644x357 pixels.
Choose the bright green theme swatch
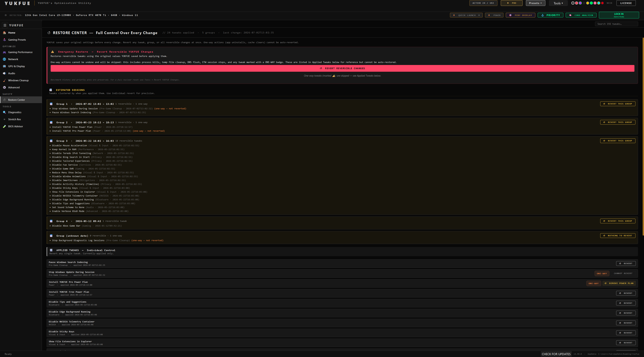[591, 3]
